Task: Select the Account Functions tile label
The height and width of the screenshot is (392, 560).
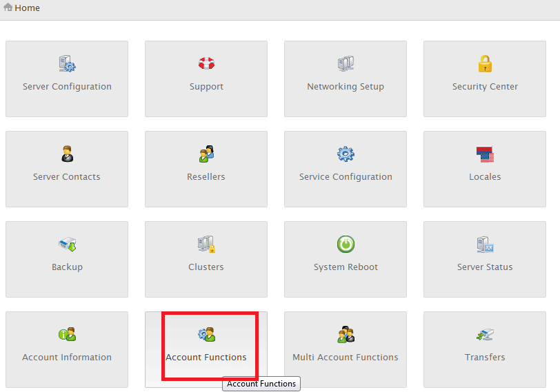Action: point(206,357)
